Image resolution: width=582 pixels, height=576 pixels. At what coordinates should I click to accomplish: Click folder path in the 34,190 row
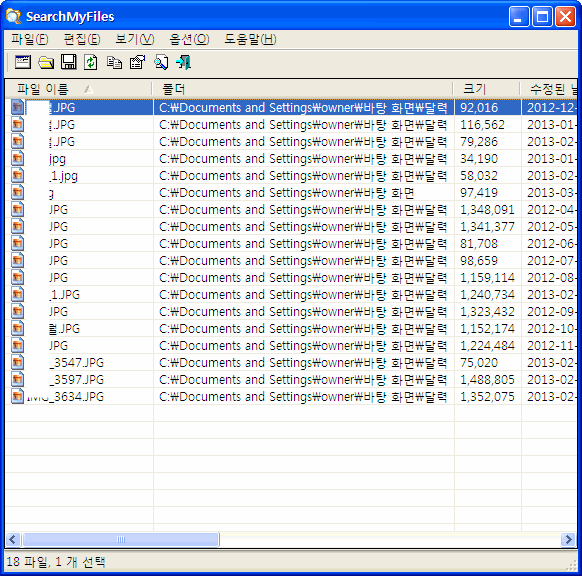tap(304, 158)
